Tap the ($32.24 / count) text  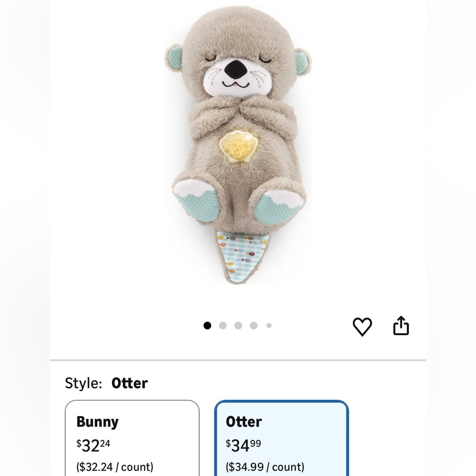coord(115,466)
